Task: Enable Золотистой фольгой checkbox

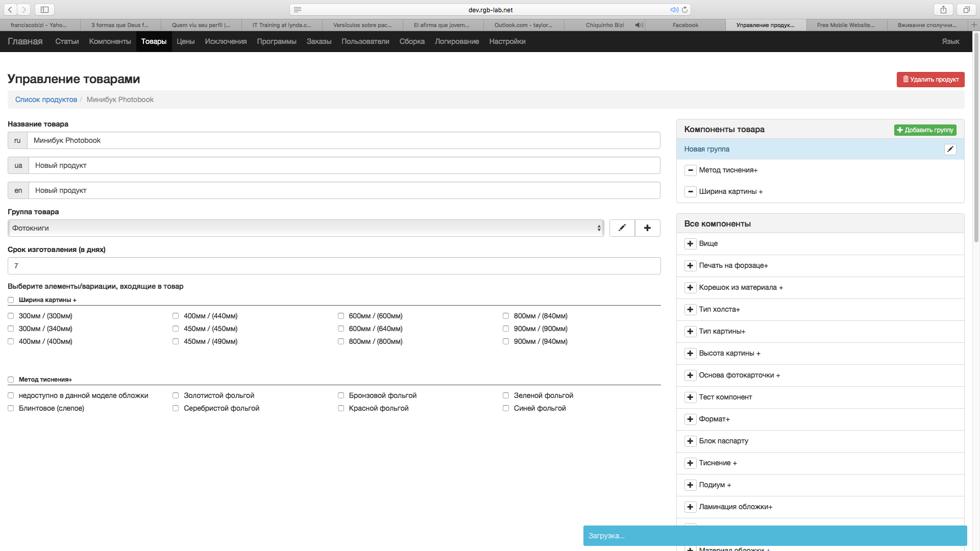Action: [176, 395]
